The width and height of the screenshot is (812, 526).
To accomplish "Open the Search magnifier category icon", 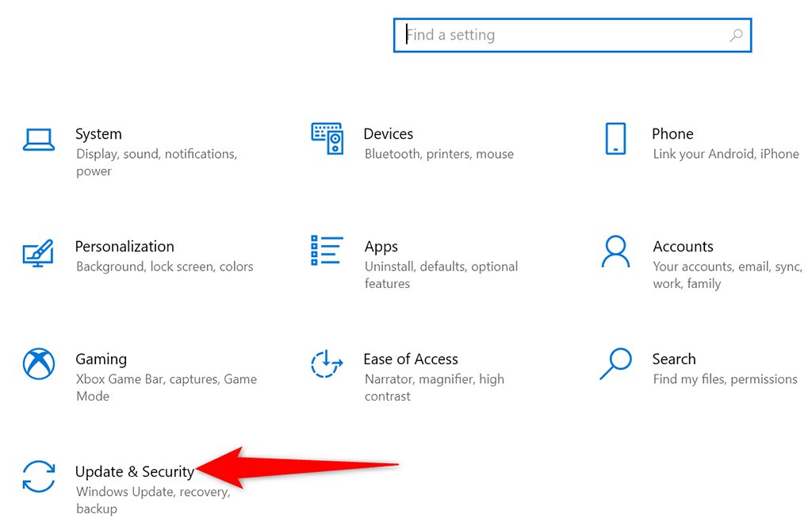I will (615, 364).
